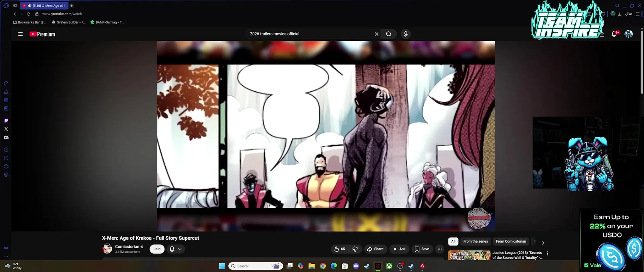Open Justice League suggested video thumbnail
Viewport: 644px width, 272px height.
[469, 255]
